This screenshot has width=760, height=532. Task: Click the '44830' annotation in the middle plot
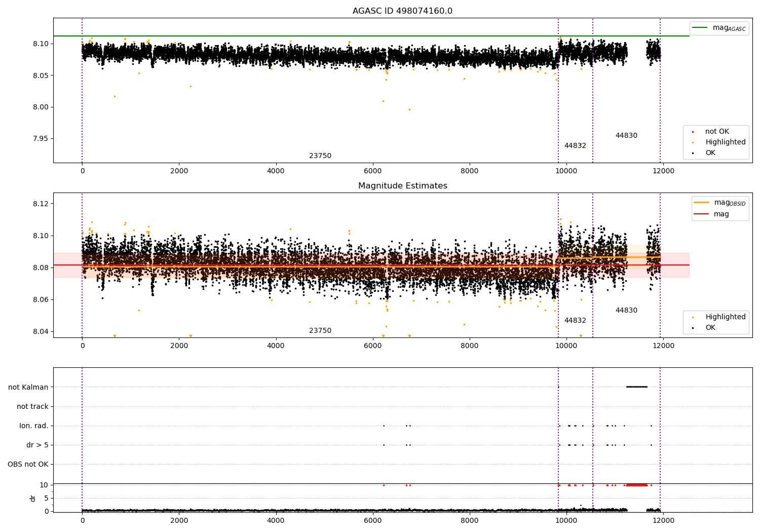pyautogui.click(x=626, y=311)
